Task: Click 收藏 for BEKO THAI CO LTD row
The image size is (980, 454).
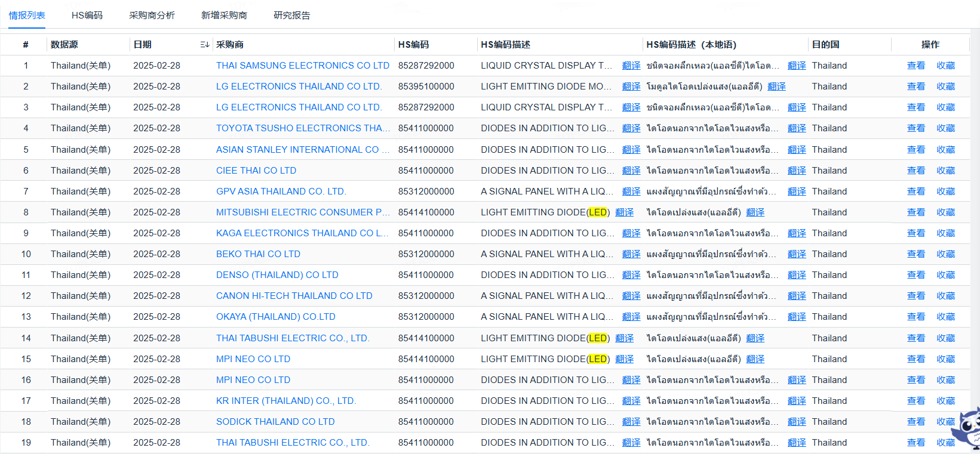Action: pyautogui.click(x=945, y=254)
